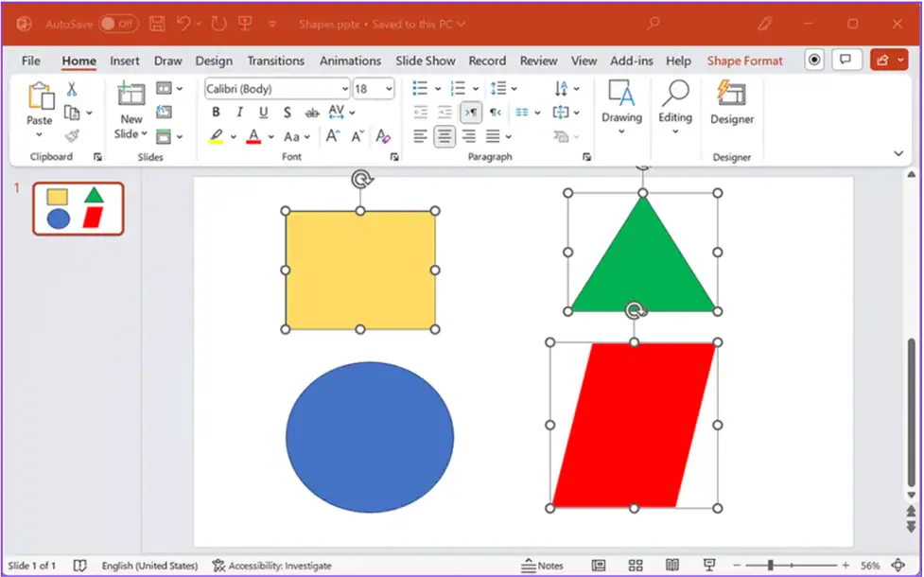Open the Drawing panel
Screen dimensions: 924x577
[621, 104]
